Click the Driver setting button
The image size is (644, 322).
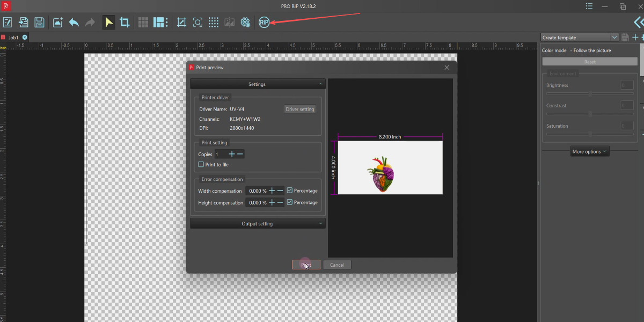(300, 109)
